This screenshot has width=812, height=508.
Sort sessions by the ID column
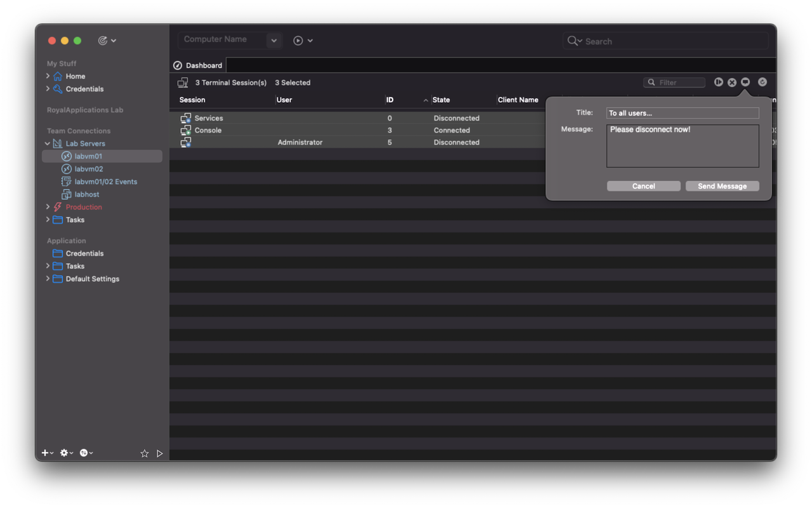click(389, 100)
